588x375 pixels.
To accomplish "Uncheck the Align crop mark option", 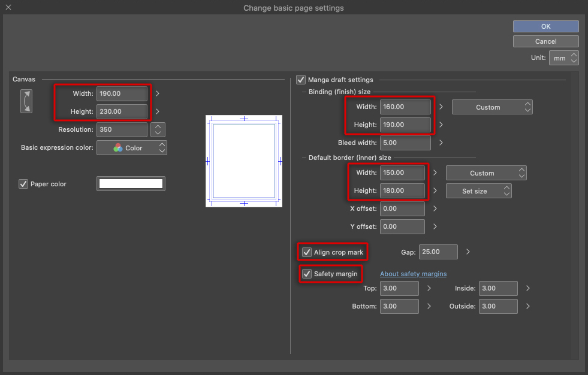I will [x=307, y=252].
